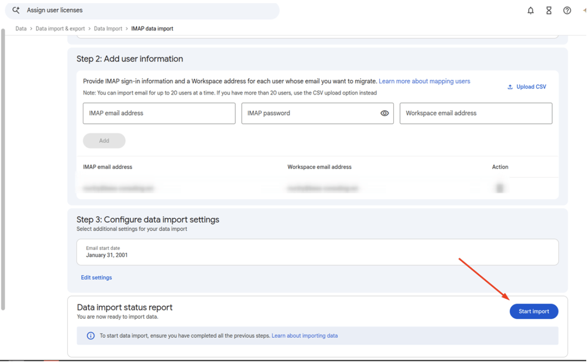Open Data import & export breadcrumb
The width and height of the screenshot is (588, 364).
(x=60, y=28)
